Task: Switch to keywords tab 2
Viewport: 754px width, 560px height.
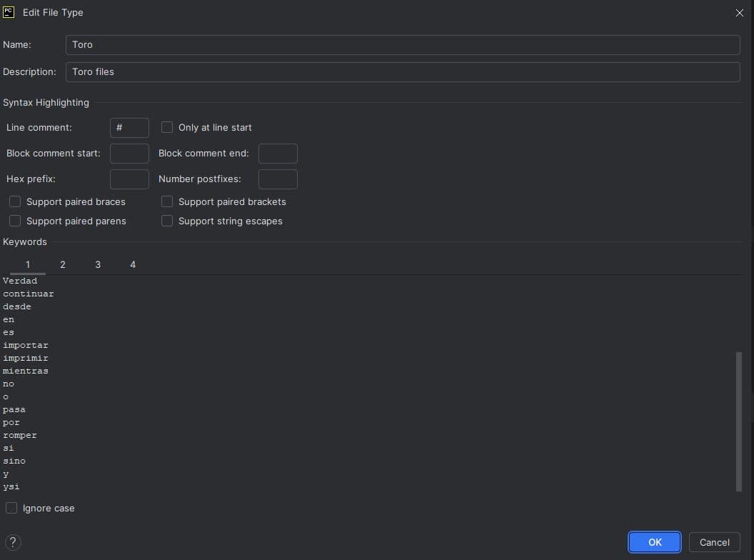Action: [63, 264]
